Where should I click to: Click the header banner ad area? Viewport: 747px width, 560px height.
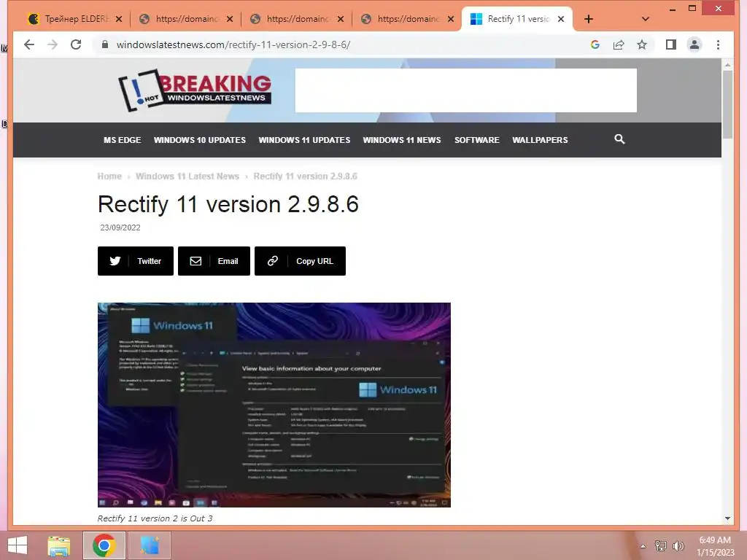point(466,90)
